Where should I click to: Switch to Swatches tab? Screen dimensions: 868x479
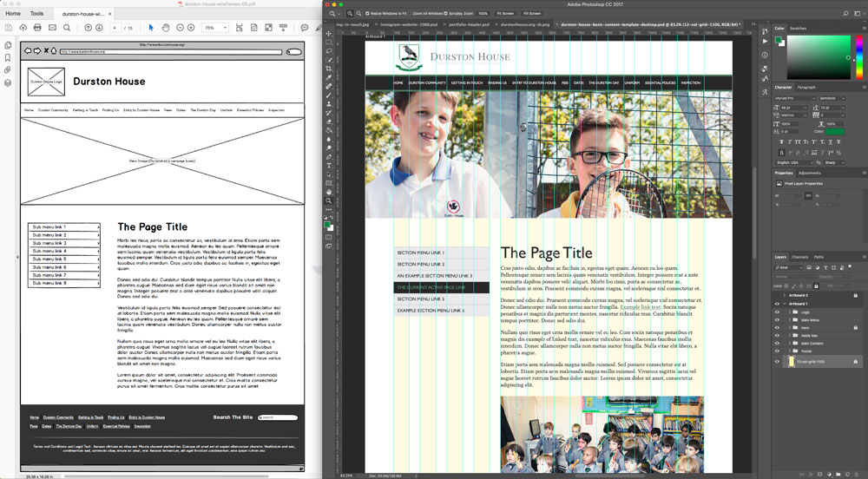(x=798, y=29)
